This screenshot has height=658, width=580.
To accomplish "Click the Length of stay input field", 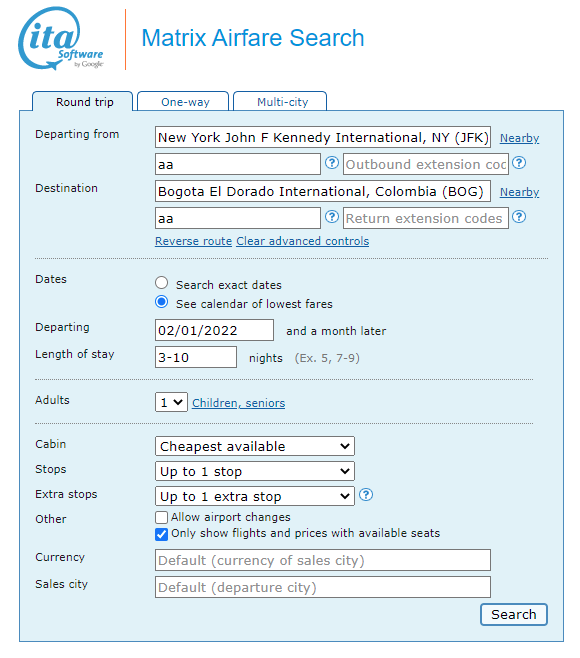I will [x=196, y=357].
